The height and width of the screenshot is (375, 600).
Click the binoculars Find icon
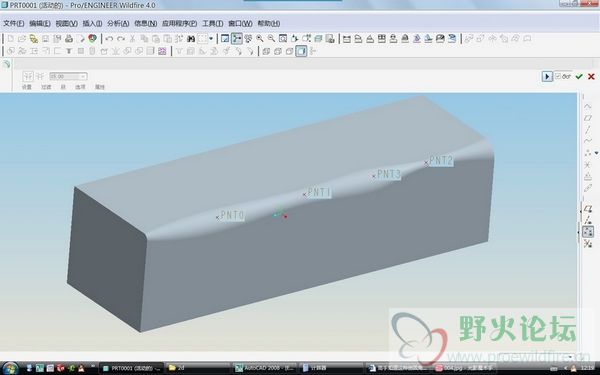pos(191,39)
